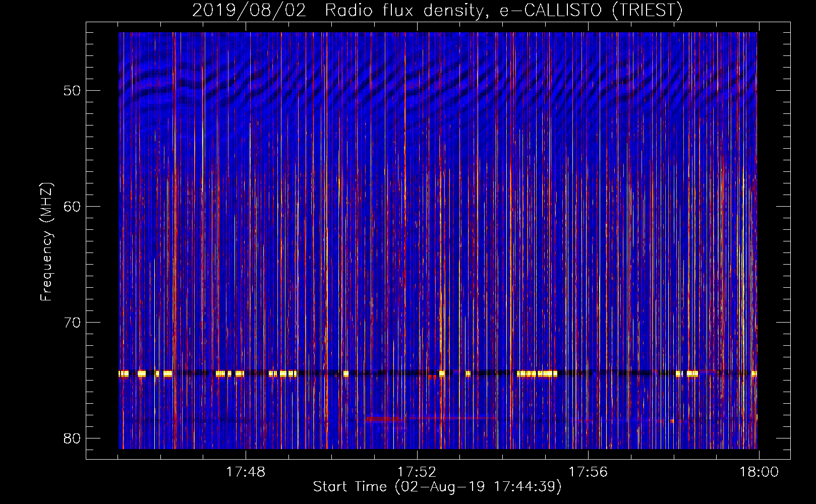Click the 60 MHz frequency tick label
The image size is (816, 504).
[x=73, y=207]
